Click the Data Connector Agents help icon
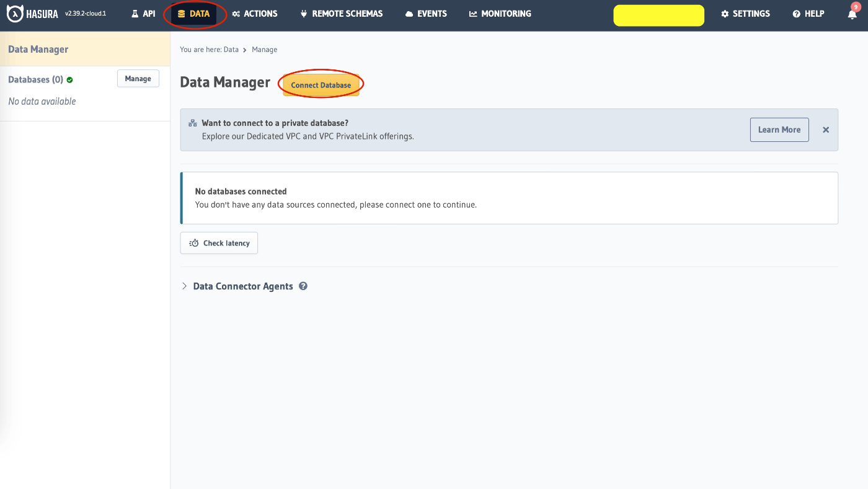 click(x=303, y=286)
